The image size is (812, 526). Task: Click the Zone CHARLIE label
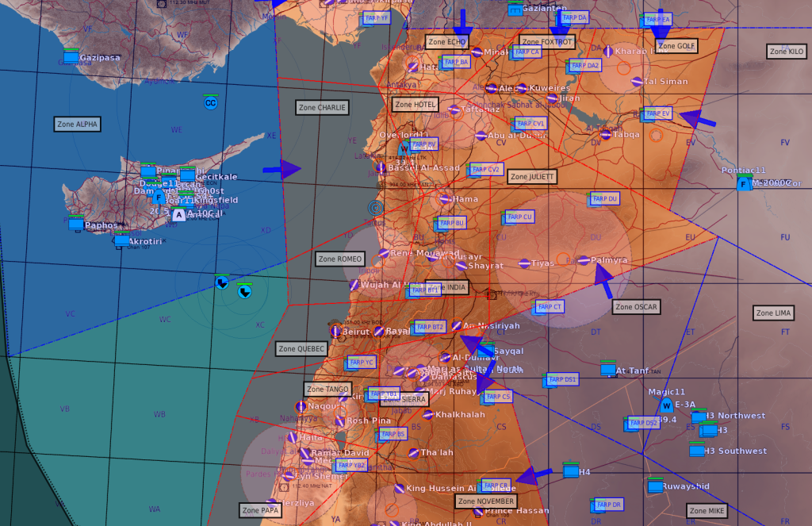click(322, 107)
